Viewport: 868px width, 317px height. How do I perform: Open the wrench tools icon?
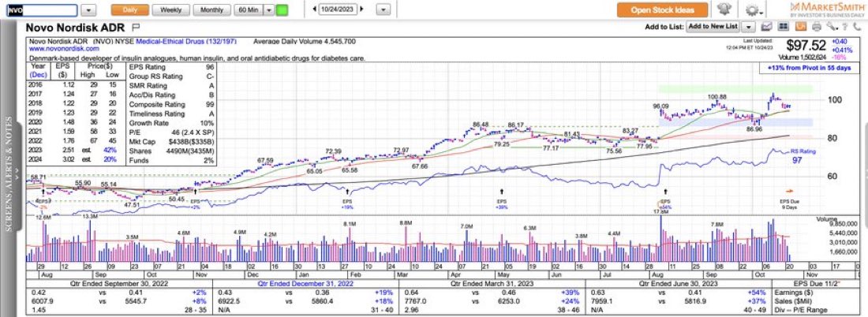click(x=831, y=26)
